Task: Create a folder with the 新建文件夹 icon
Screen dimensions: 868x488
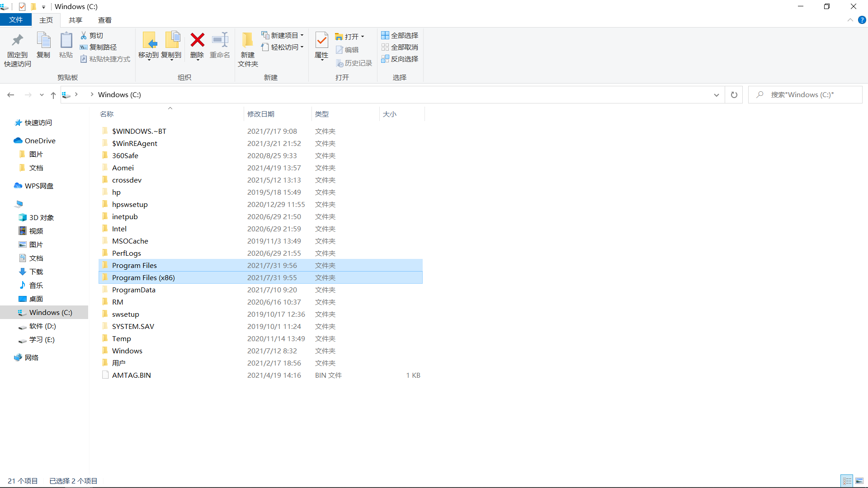Action: tap(247, 47)
